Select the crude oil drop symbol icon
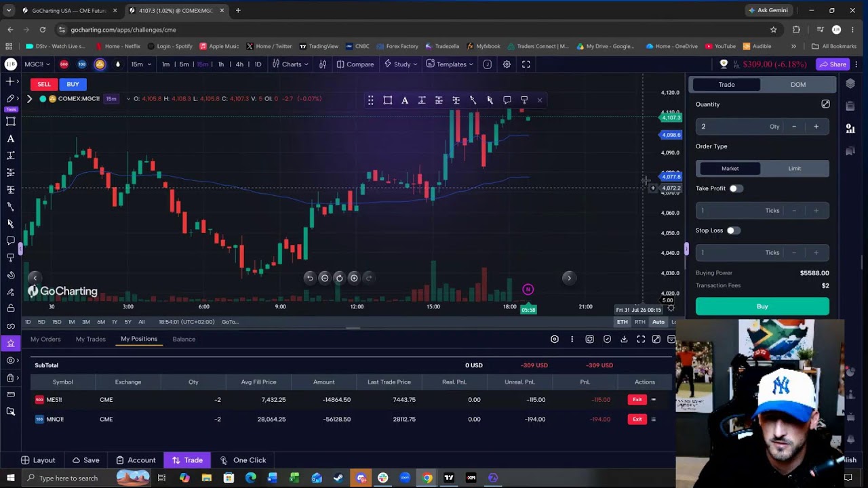This screenshot has height=488, width=868. 118,64
